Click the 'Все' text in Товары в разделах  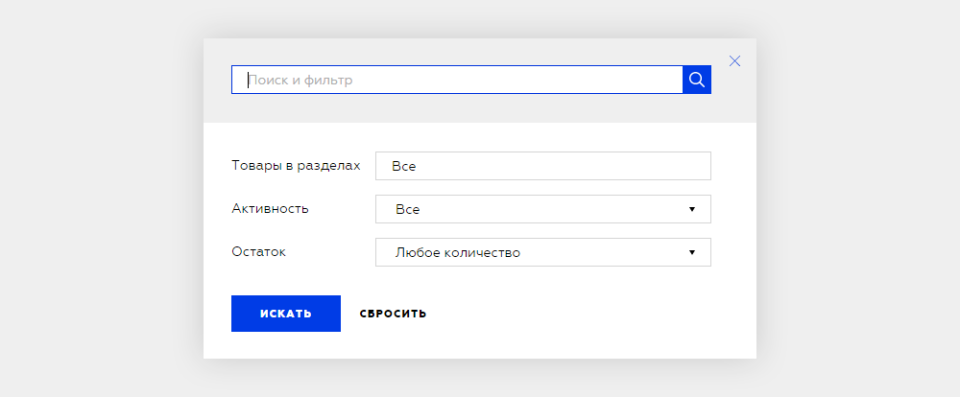click(404, 166)
